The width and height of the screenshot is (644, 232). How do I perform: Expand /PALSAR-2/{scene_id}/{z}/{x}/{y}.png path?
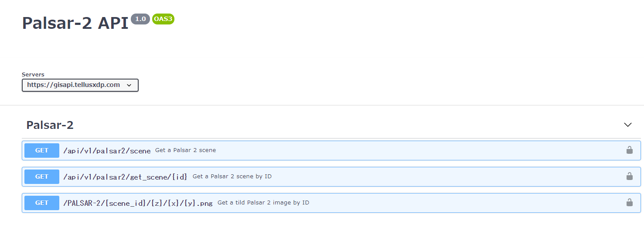138,203
